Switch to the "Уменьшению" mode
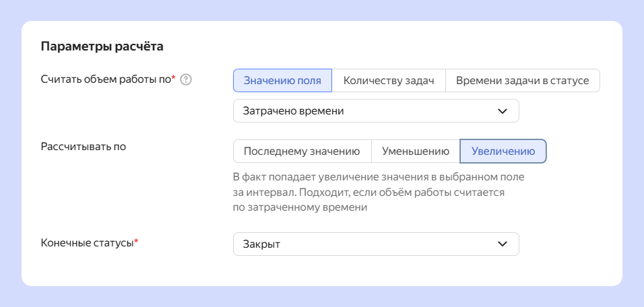 click(415, 151)
